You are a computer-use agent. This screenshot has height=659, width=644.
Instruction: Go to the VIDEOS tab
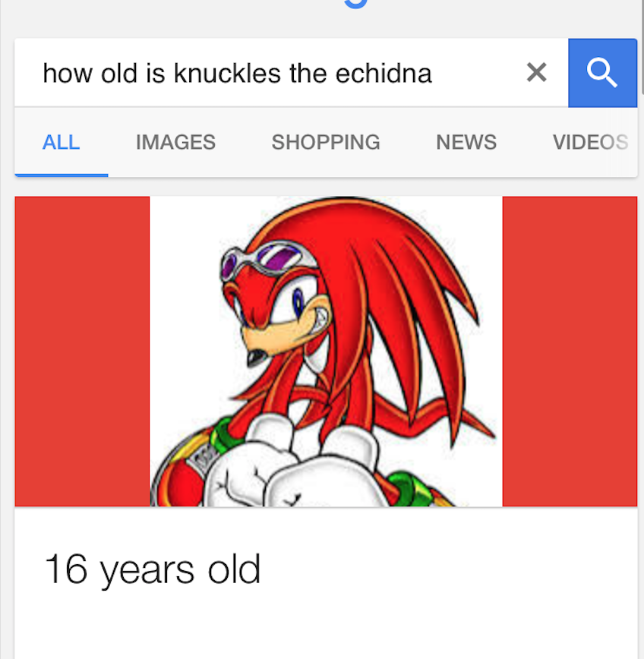point(590,142)
